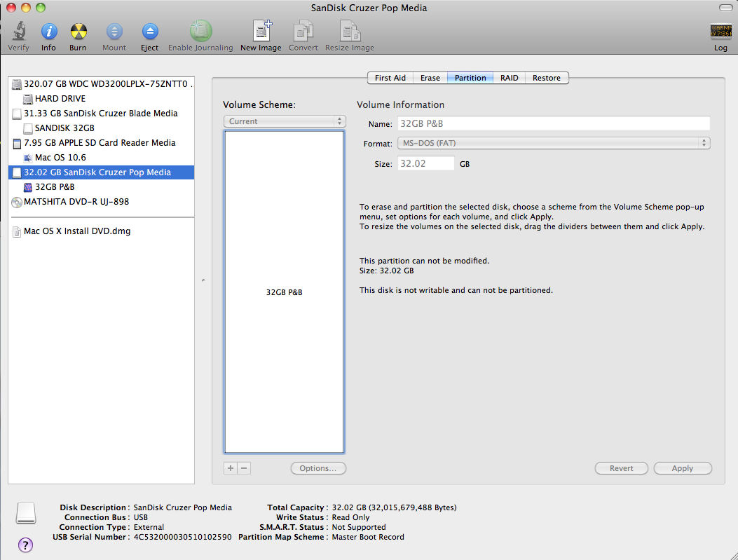The height and width of the screenshot is (560, 738).
Task: Click the USB serial number 4C532000030510102590
Action: pos(183,537)
